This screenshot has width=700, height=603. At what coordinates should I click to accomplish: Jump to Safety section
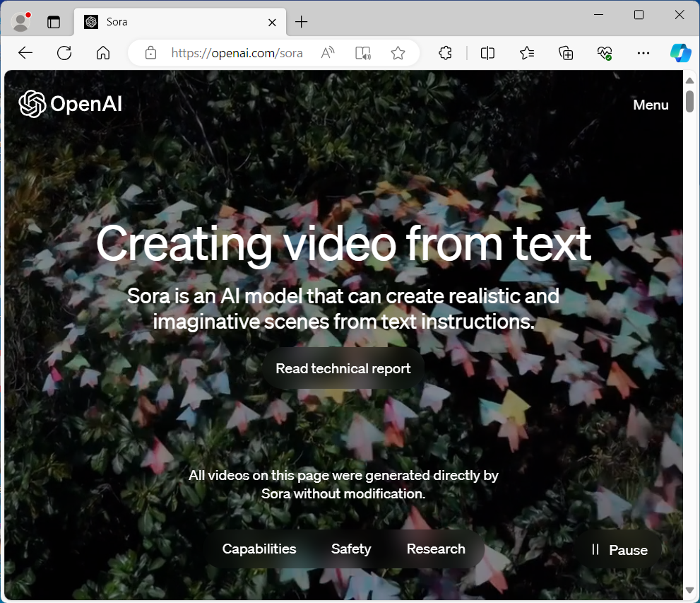tap(351, 549)
